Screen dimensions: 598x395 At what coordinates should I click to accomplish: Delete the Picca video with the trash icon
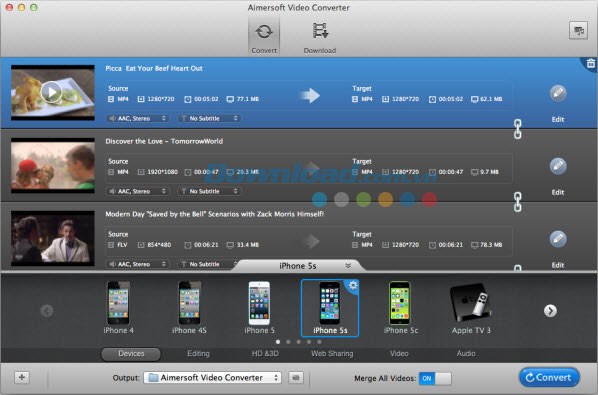coord(590,64)
